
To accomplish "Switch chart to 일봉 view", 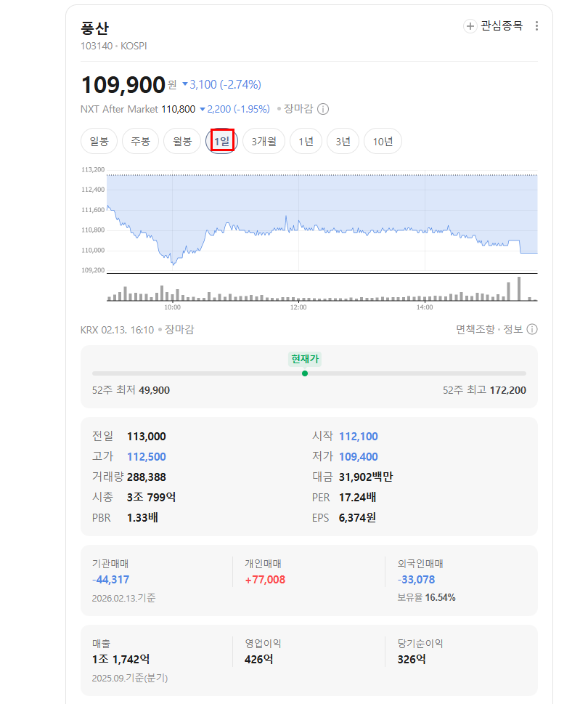I will [x=99, y=142].
